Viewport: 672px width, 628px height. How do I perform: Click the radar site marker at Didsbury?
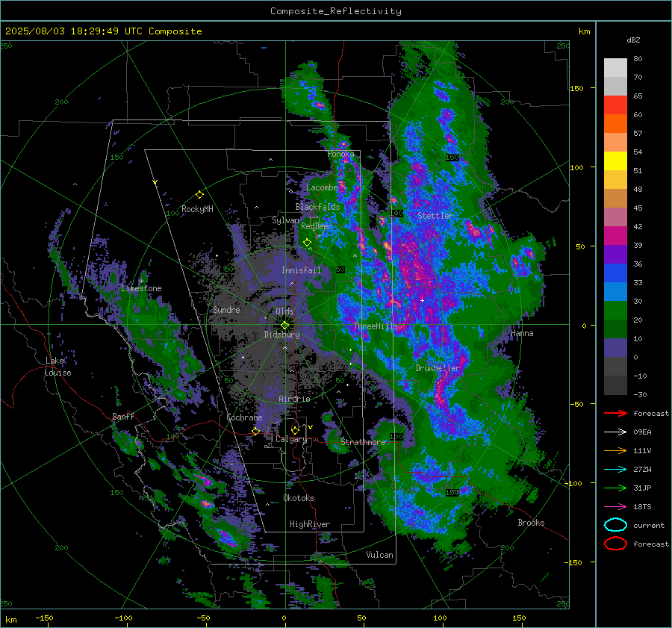285,325
